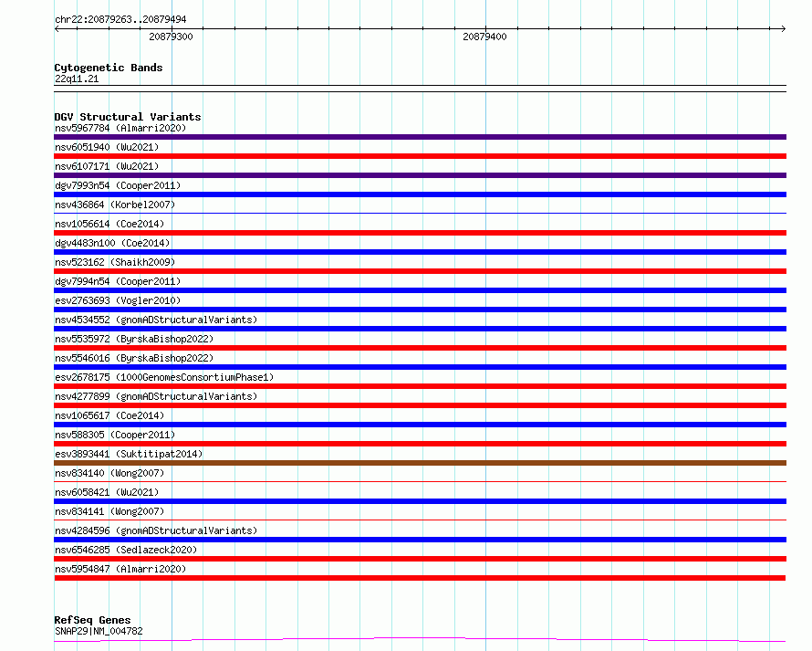The width and height of the screenshot is (812, 651).
Task: Click nsv834141 (Wong2007) label
Action: (x=109, y=511)
